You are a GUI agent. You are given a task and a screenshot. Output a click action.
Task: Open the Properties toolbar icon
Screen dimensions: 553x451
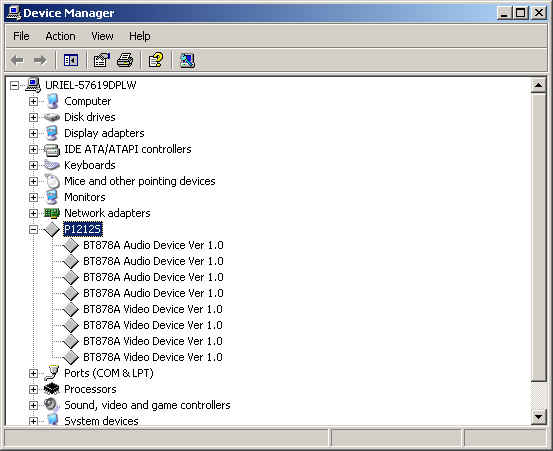[102, 60]
